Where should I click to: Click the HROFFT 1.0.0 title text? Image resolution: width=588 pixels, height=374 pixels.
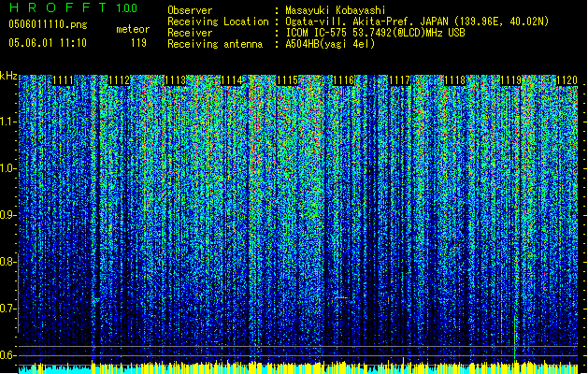coord(73,7)
